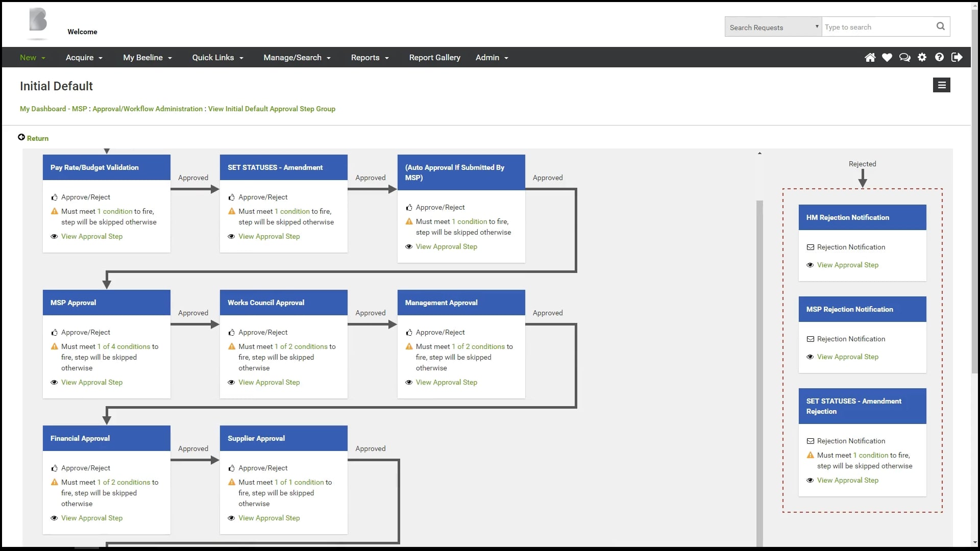Screen dimensions: 980x551
Task: Show the MSP Rejection Notification approval step
Action: click(x=847, y=356)
